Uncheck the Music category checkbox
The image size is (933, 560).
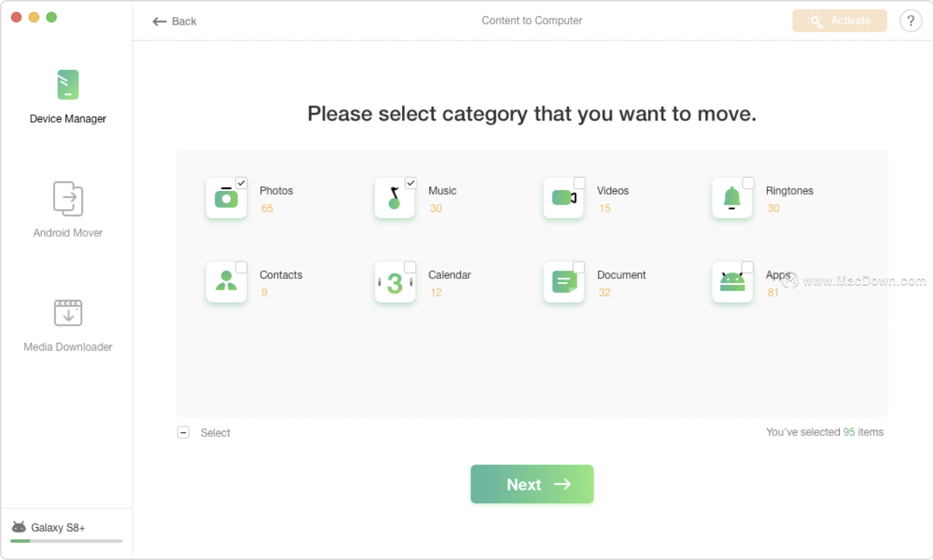tap(410, 183)
